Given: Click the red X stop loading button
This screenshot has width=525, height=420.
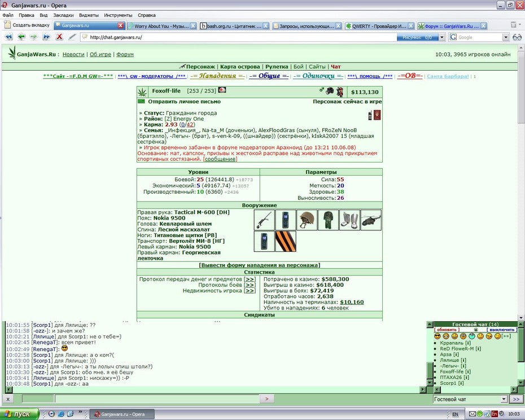Looking at the screenshot, I should coord(59,37).
